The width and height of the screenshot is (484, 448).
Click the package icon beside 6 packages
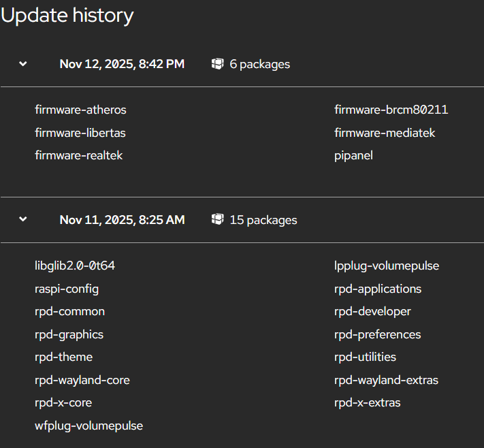point(218,64)
